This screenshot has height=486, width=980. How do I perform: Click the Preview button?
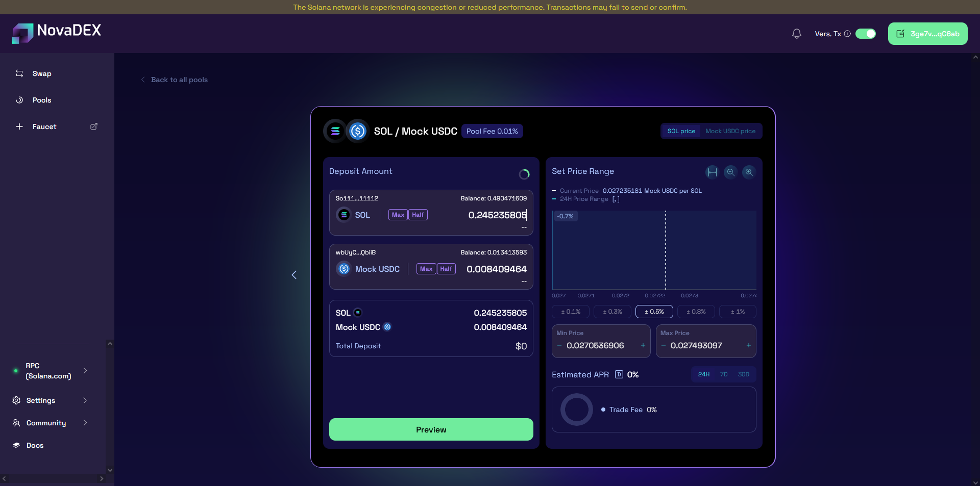(x=431, y=429)
